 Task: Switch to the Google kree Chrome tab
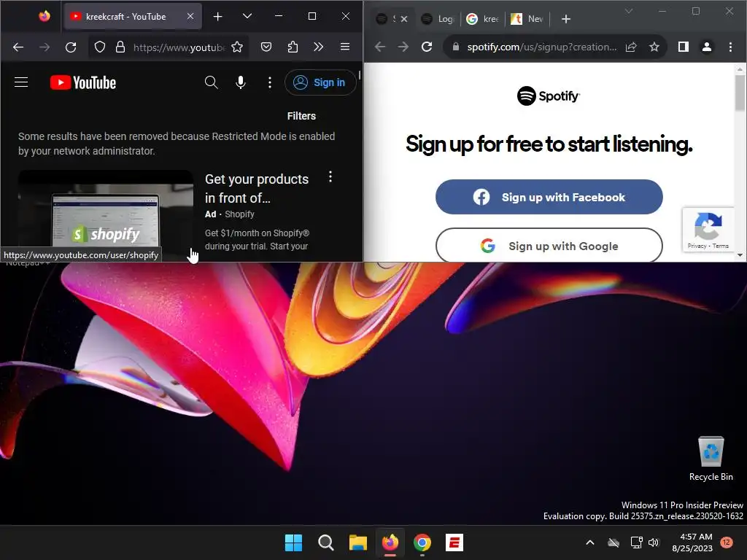point(483,19)
